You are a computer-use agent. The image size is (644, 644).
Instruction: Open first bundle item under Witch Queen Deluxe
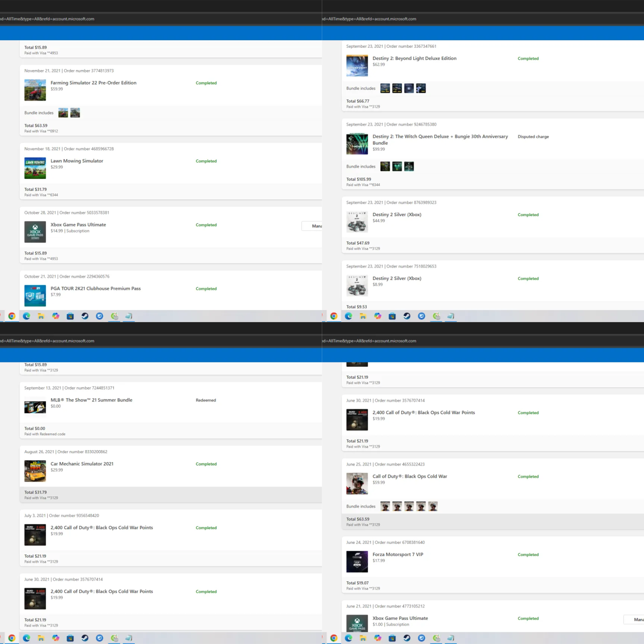[385, 166]
